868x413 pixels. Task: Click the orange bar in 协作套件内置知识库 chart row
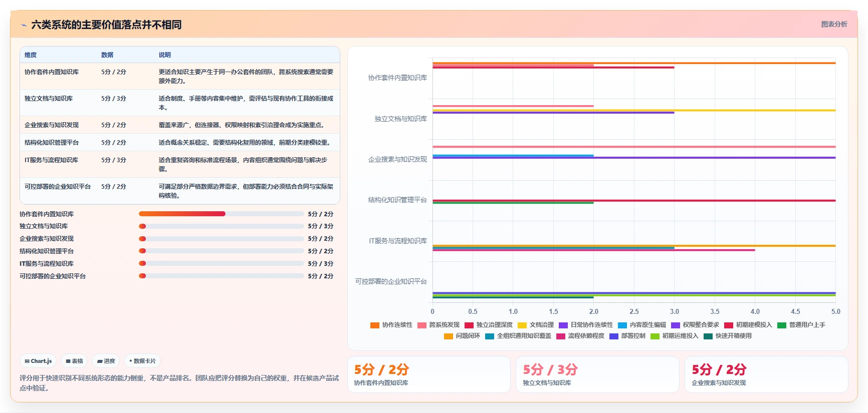click(x=634, y=63)
